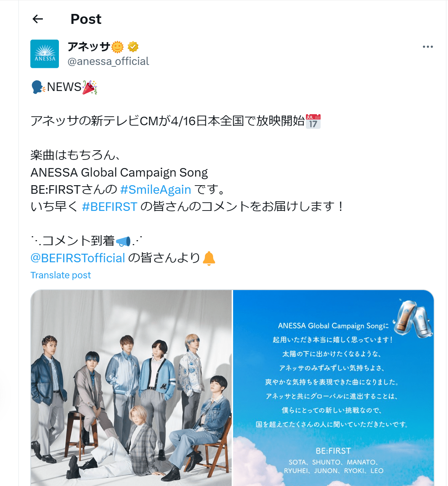Click the アネッサ display name
Screen dimensions: 448x486
[x=89, y=47]
